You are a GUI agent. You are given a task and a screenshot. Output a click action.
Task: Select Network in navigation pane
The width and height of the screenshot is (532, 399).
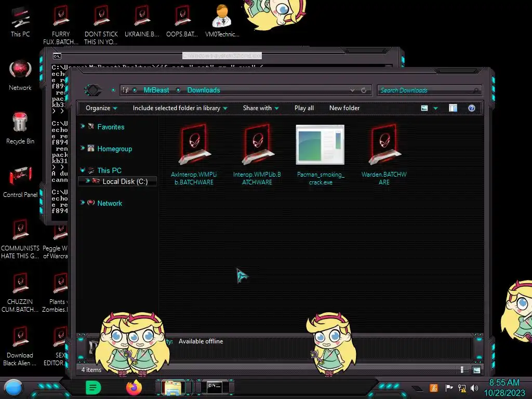[109, 203]
